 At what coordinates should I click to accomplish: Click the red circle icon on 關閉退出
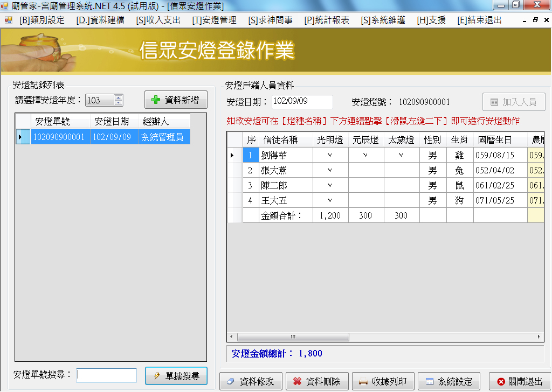(x=501, y=382)
